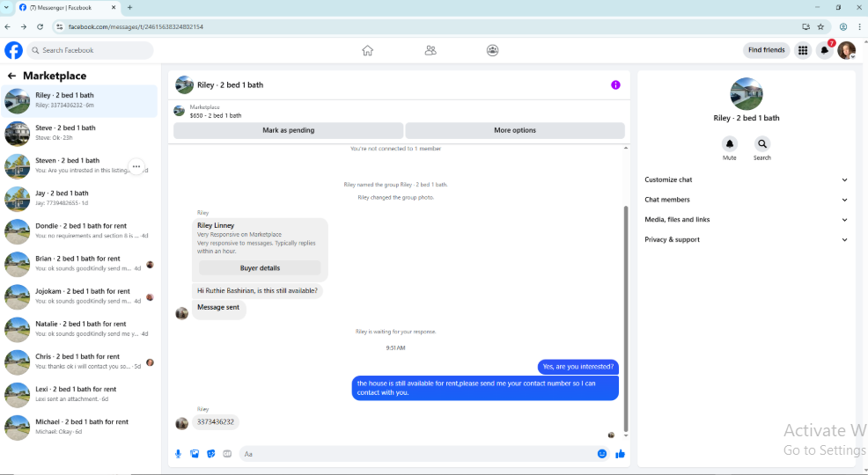Click the 3373436232 phone number message
Screen dimensions: 868x475
pyautogui.click(x=216, y=422)
